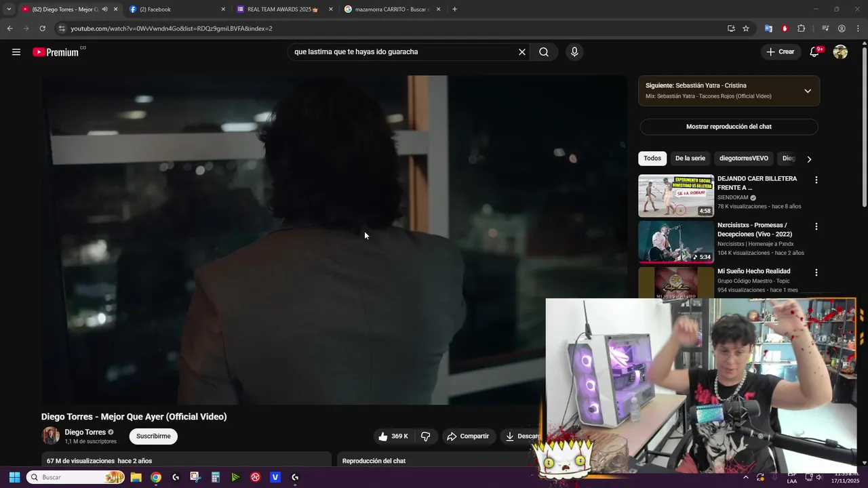Open Nxrcisistxs Promesas video thumbnail
The image size is (868, 488).
tap(676, 242)
